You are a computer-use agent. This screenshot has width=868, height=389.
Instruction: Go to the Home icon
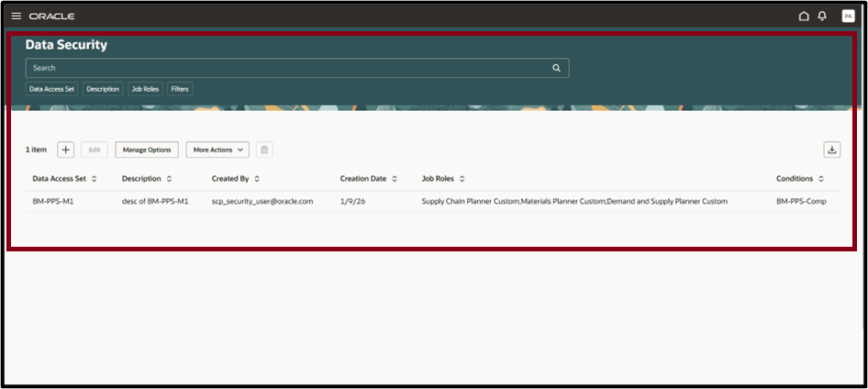(803, 16)
